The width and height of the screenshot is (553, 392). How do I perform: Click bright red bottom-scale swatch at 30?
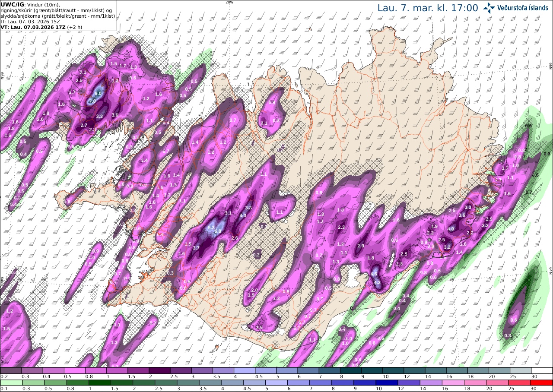click(x=542, y=383)
